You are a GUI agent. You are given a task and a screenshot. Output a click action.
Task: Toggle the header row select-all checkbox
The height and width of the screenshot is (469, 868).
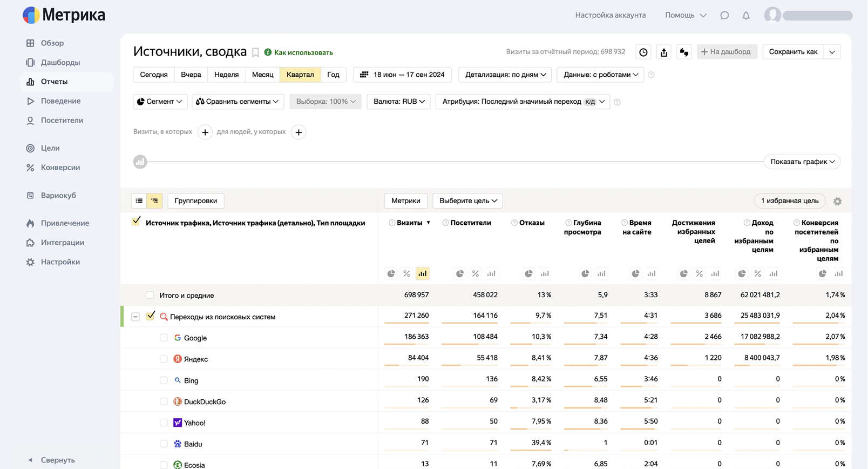coord(136,221)
